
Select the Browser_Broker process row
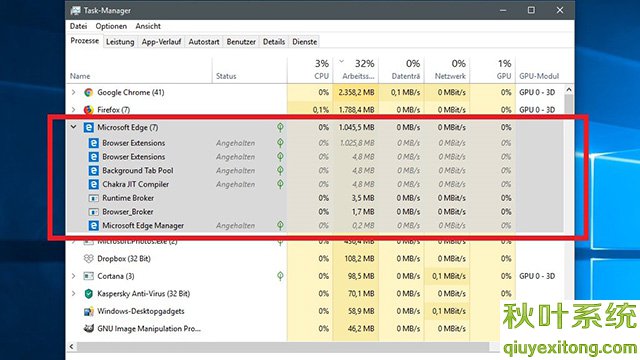pos(315,212)
